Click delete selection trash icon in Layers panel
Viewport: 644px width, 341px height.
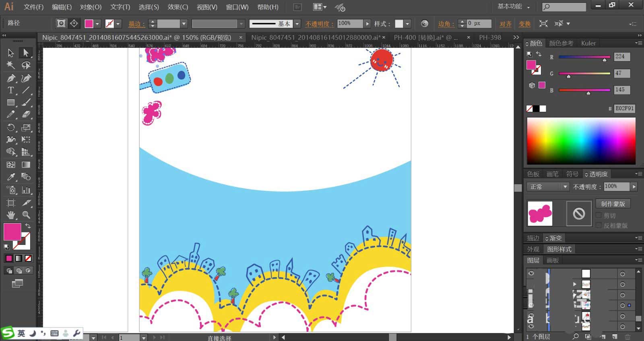[627, 337]
